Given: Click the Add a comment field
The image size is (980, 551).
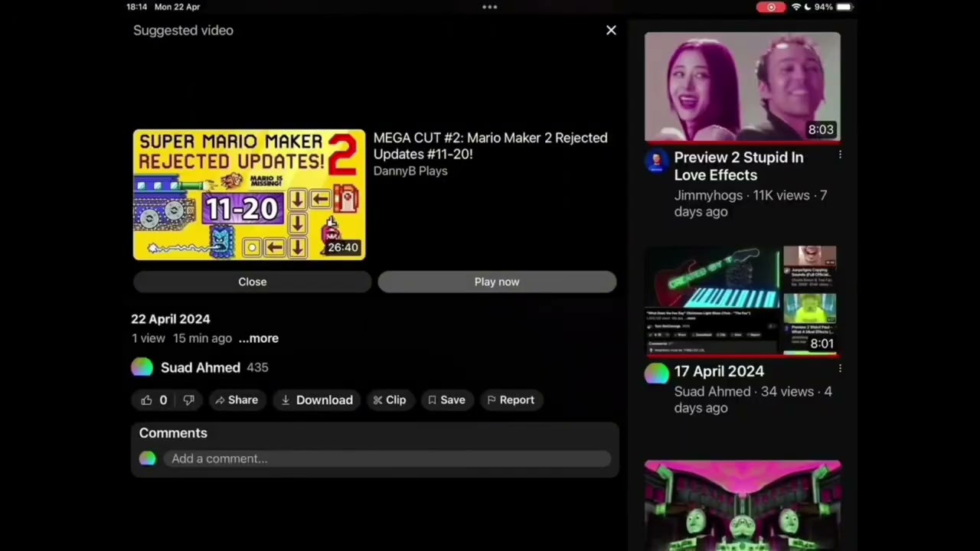Looking at the screenshot, I should click(x=387, y=458).
